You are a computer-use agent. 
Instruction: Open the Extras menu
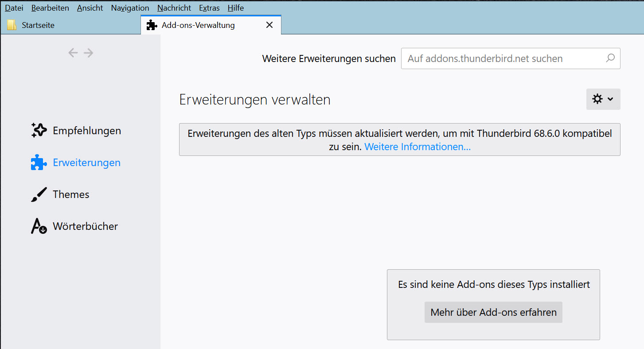[x=209, y=8]
